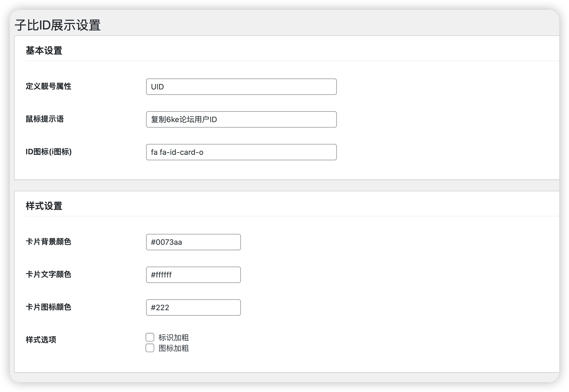Click the 图标加粗 option label text
This screenshot has height=392, width=569.
coord(174,348)
